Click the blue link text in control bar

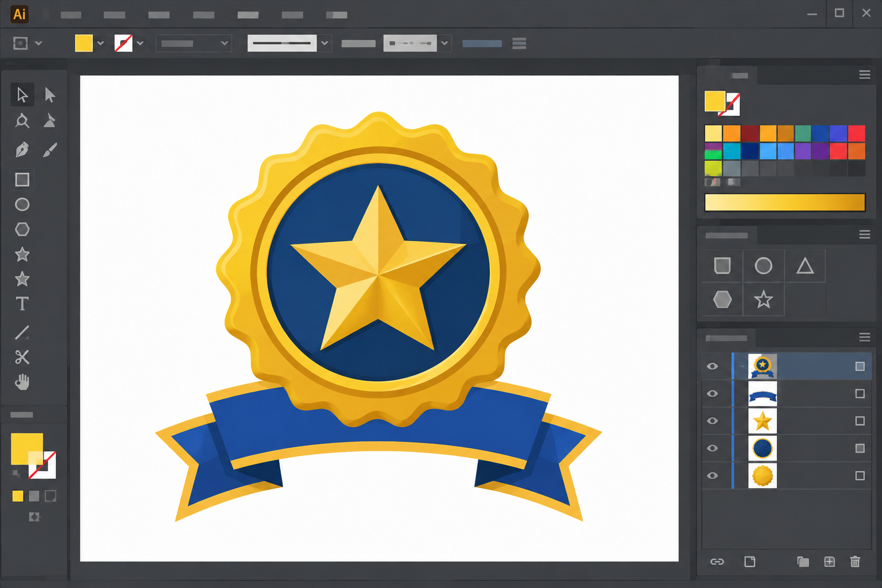pos(482,43)
